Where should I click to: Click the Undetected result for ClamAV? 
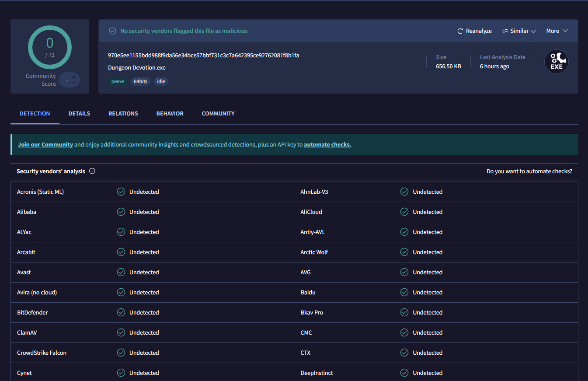coord(144,332)
